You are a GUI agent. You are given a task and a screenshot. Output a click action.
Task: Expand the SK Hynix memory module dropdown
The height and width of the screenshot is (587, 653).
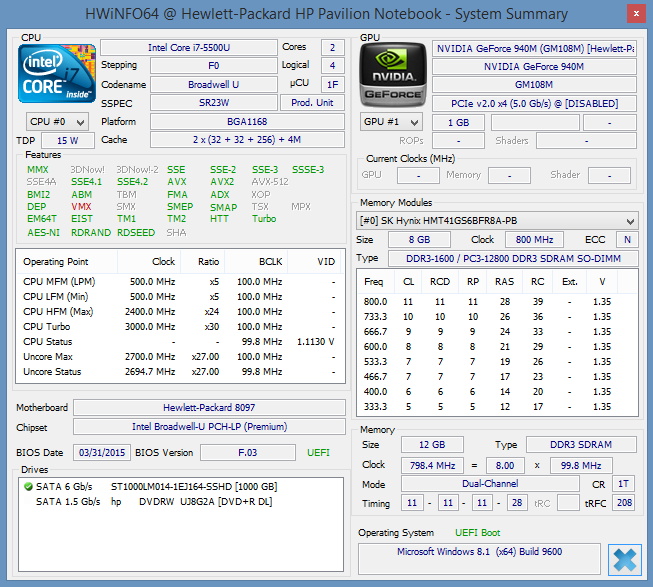pyautogui.click(x=497, y=220)
